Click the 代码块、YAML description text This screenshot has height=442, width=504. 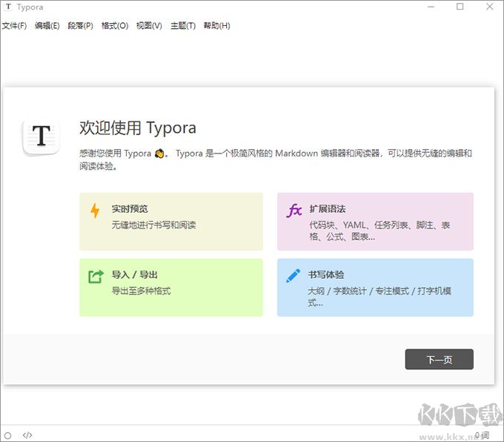[x=379, y=231]
